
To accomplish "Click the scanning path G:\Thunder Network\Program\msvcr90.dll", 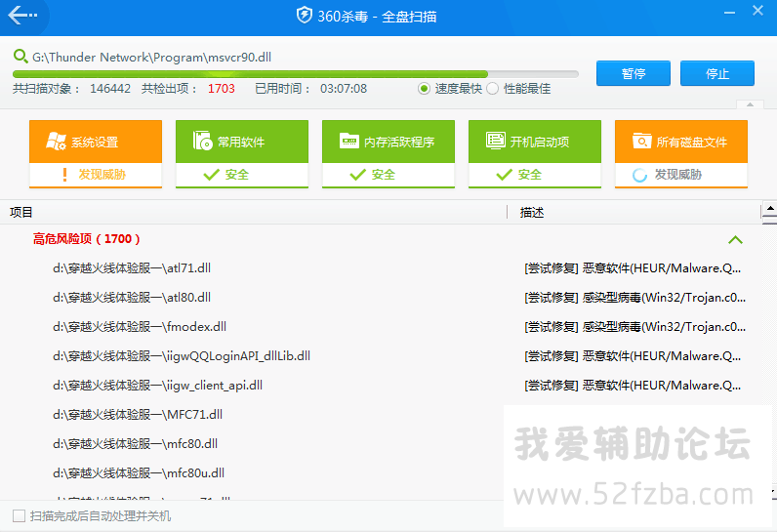I will (151, 57).
